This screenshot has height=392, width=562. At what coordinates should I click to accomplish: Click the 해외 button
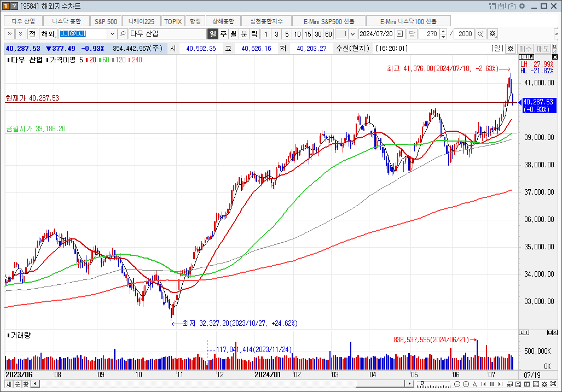(47, 34)
